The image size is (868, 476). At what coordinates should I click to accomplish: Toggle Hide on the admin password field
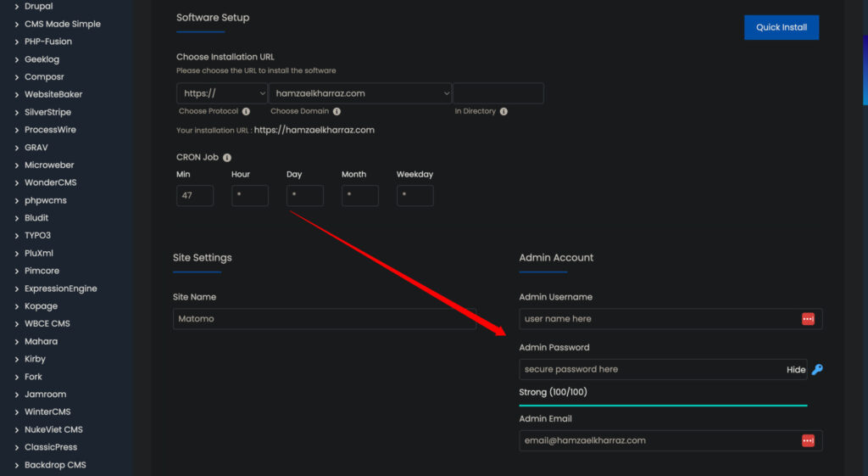(x=795, y=370)
